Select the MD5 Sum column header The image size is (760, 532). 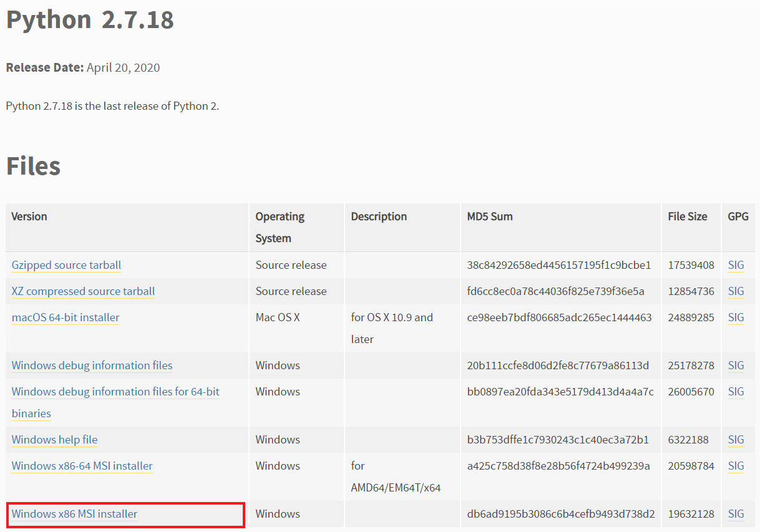(490, 216)
